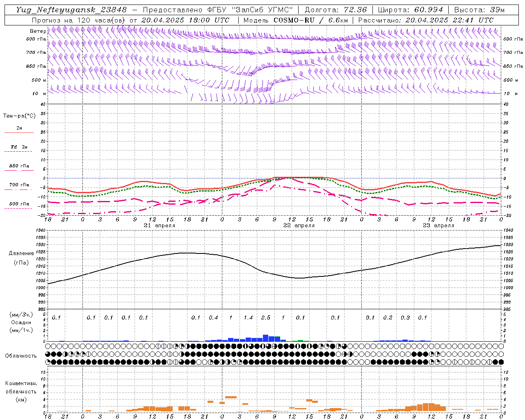Click the (мм/1ч.) precipitation unit label

pos(21,330)
